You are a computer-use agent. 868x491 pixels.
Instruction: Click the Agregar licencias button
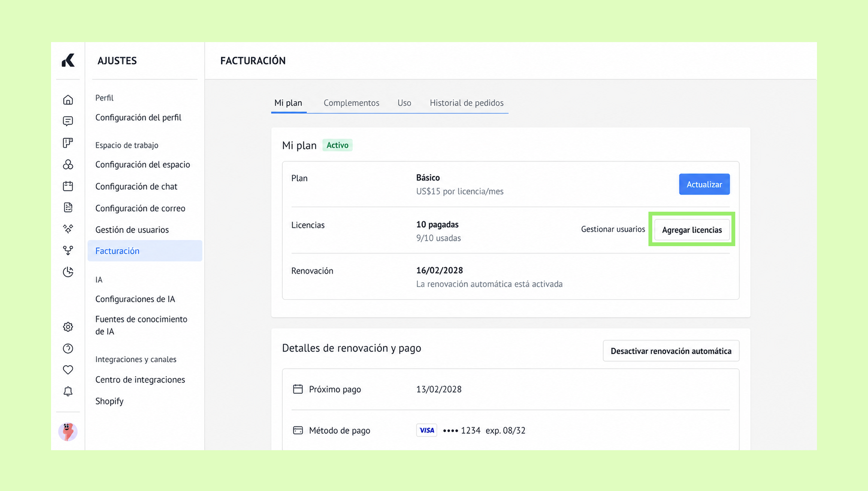[692, 230]
